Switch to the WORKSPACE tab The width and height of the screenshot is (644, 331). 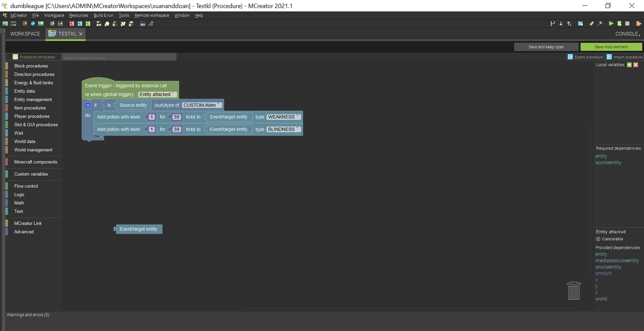click(x=25, y=34)
